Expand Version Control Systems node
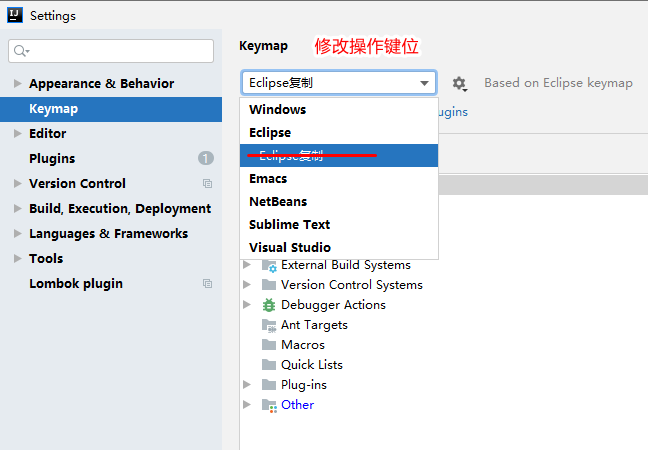 coord(247,284)
